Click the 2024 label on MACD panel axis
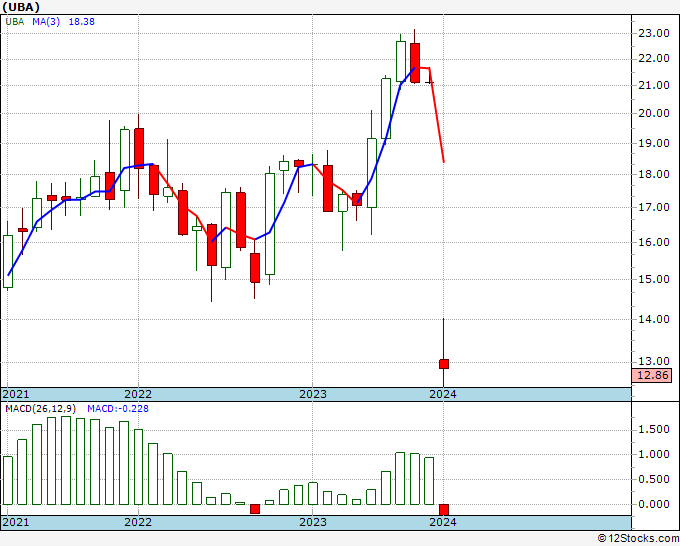Viewport: 680px width, 546px height. 443,522
